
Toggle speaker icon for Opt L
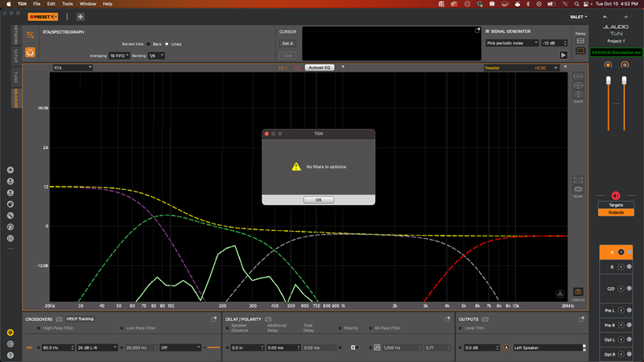621,339
